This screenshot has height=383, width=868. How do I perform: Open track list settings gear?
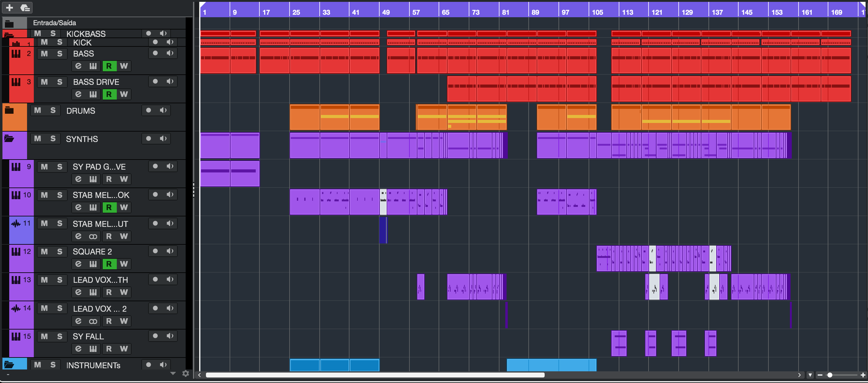point(186,373)
